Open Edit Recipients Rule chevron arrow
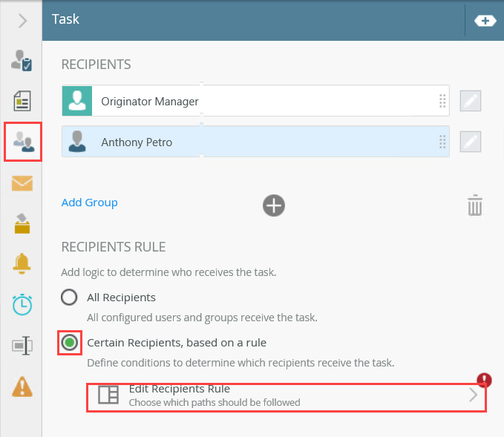Viewport: 504px width, 437px height. [x=474, y=395]
